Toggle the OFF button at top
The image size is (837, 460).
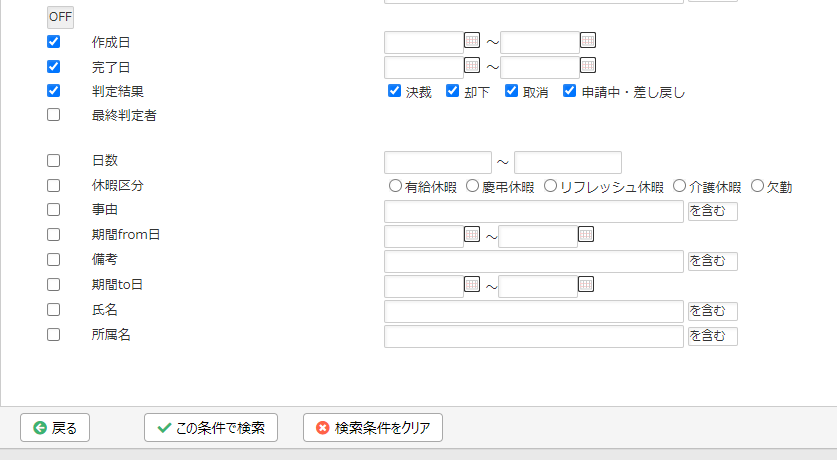pyautogui.click(x=60, y=17)
